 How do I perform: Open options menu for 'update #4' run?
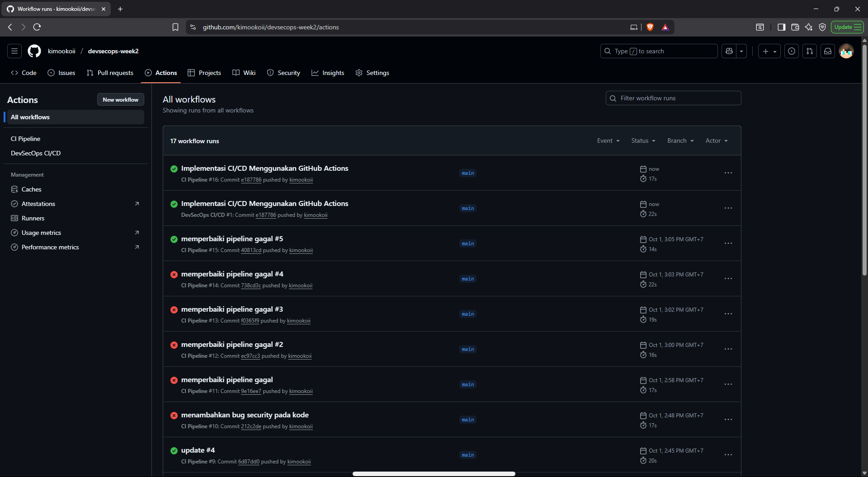pos(728,455)
